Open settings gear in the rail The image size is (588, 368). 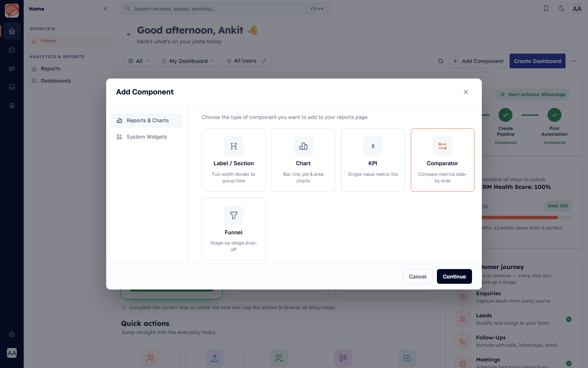(x=12, y=334)
